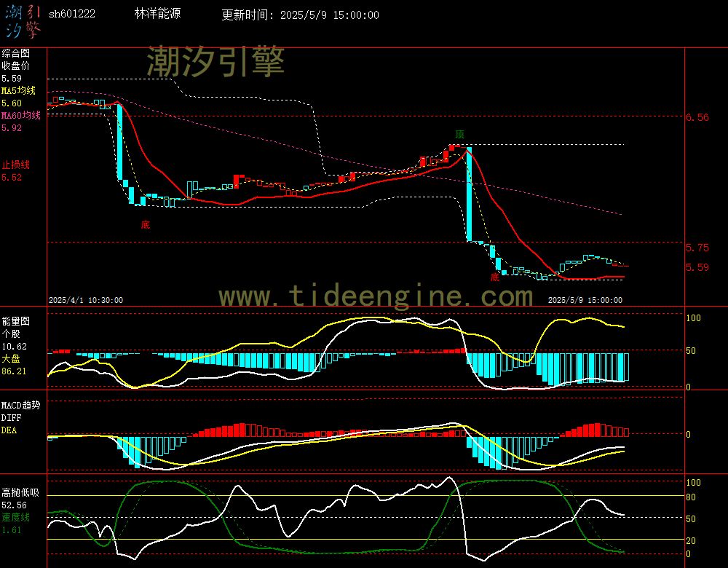Click the 更新时间 timestamp in the header

click(x=300, y=15)
